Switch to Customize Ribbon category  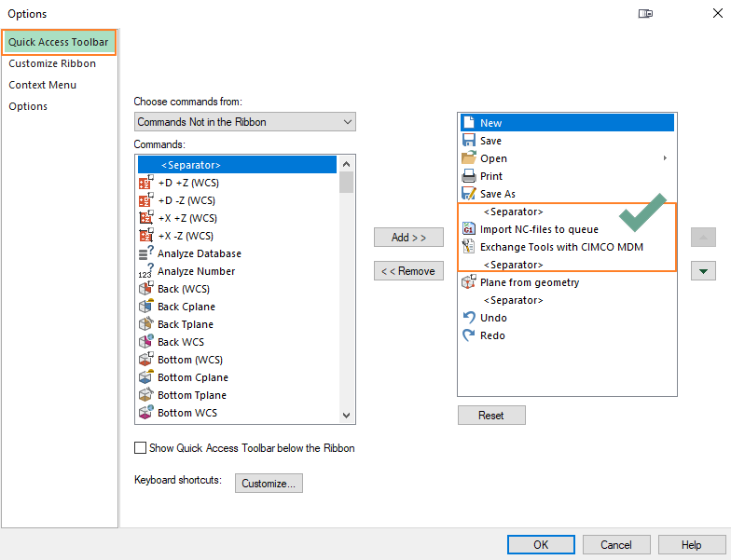(52, 63)
